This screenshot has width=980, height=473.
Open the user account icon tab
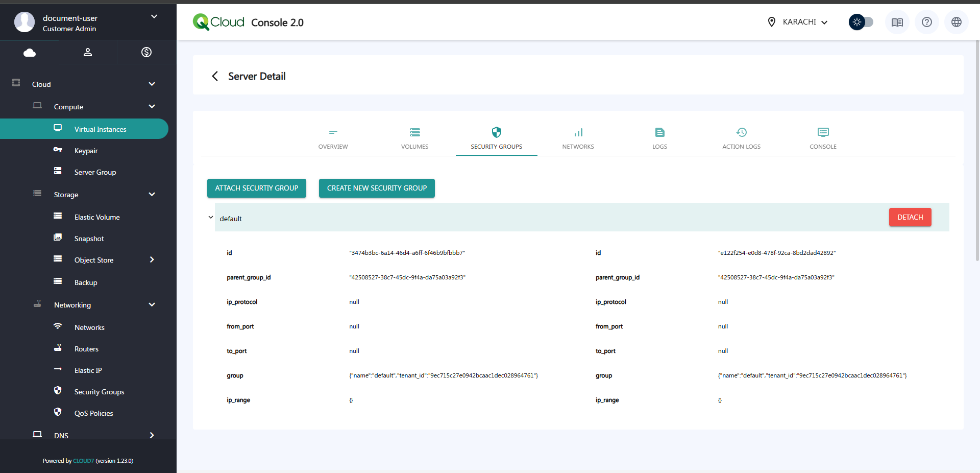88,53
